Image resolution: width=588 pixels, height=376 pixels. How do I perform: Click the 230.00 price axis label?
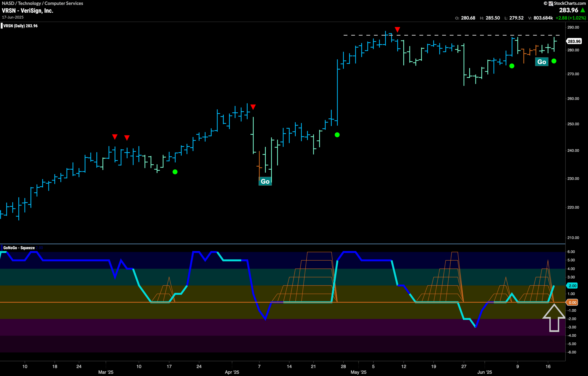coord(573,179)
